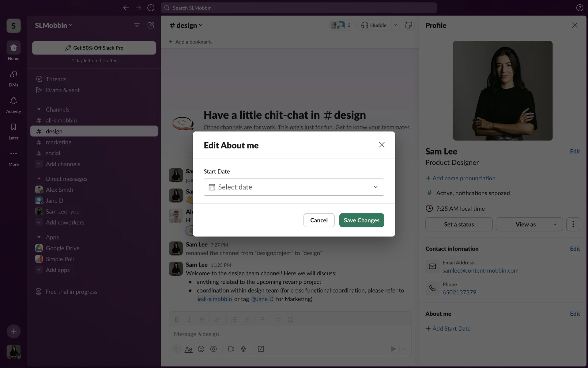Viewport: 588px width, 368px height.
Task: Collapse the Channels section
Action: click(39, 109)
